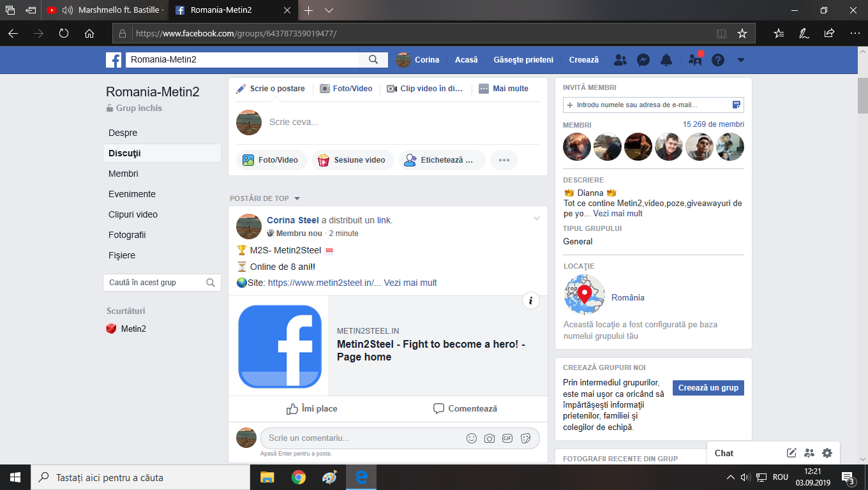Image resolution: width=868 pixels, height=490 pixels.
Task: Choose the Foto/Video composer tab
Action: click(x=346, y=89)
